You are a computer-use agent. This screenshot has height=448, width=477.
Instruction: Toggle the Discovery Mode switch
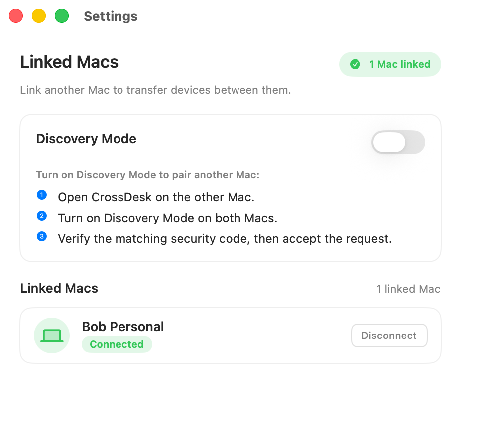coord(398,142)
